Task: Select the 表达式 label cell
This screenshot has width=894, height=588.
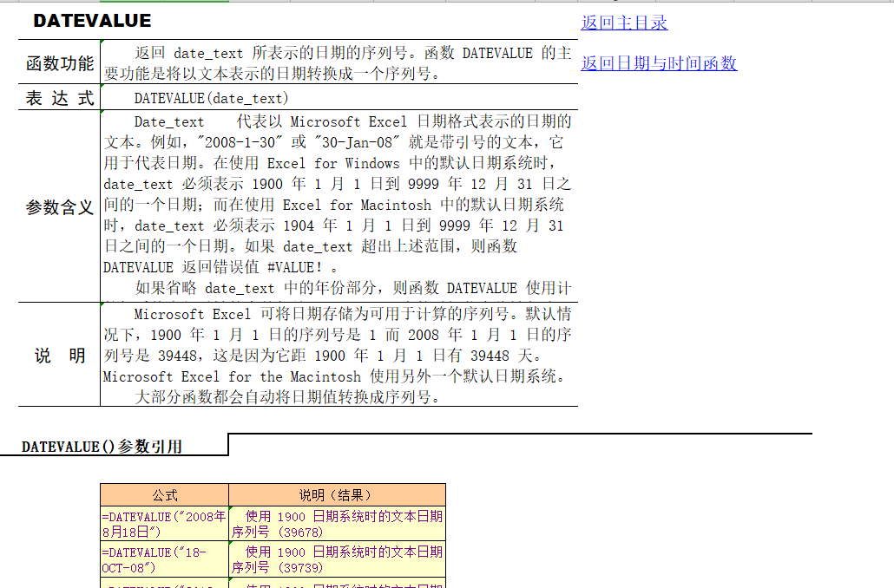Action: coord(58,97)
